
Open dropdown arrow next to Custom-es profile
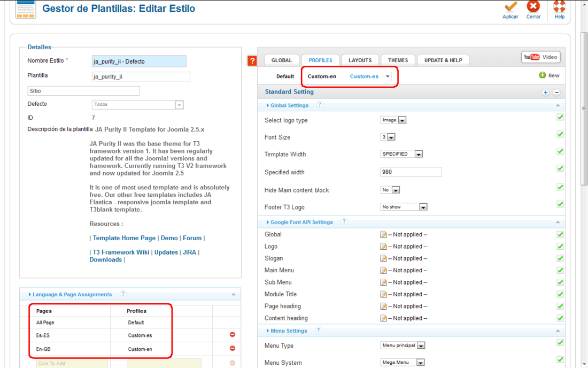388,76
